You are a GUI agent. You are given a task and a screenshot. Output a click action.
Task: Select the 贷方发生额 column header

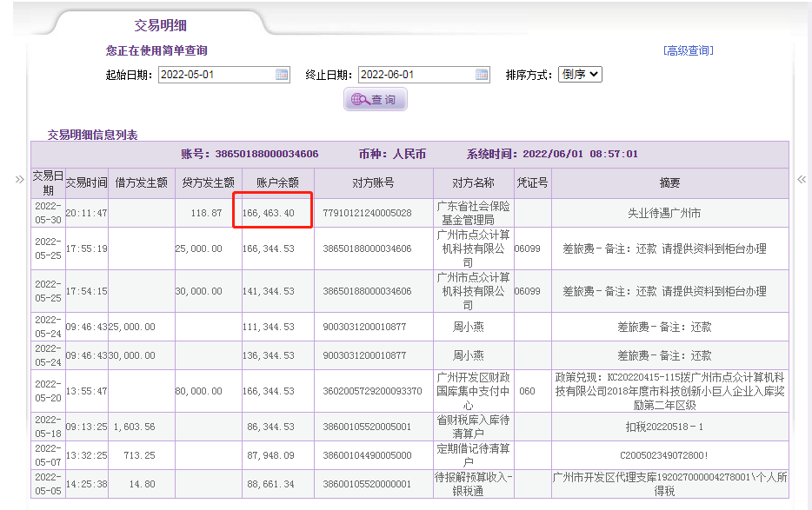coord(208,183)
